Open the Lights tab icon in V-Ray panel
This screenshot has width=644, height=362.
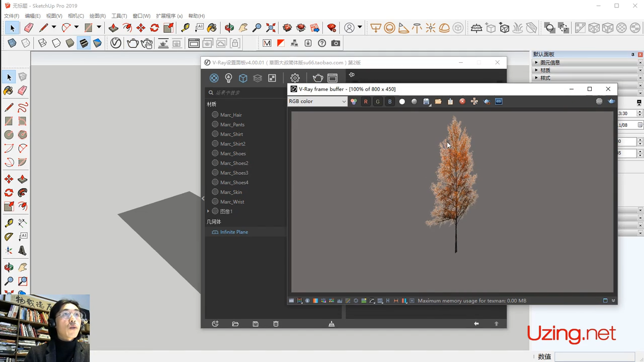coord(228,78)
